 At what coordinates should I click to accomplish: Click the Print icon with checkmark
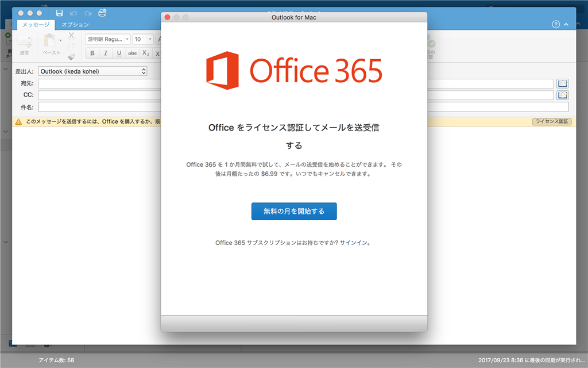pyautogui.click(x=102, y=13)
